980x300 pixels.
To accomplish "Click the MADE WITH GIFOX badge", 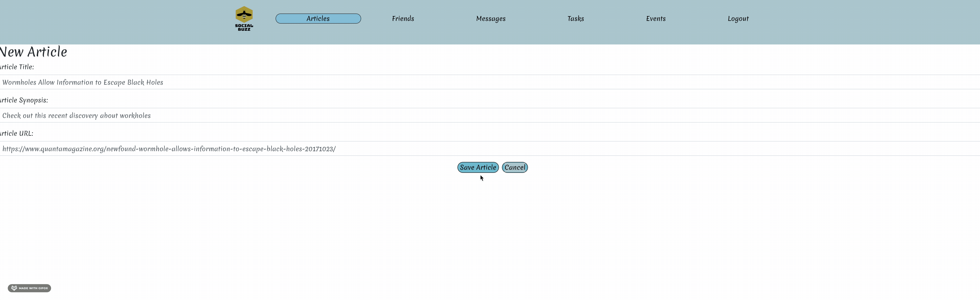I will (x=29, y=288).
